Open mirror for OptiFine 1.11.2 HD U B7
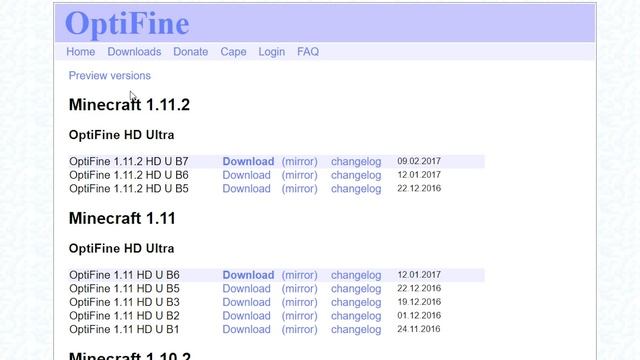The height and width of the screenshot is (360, 640). point(300,161)
